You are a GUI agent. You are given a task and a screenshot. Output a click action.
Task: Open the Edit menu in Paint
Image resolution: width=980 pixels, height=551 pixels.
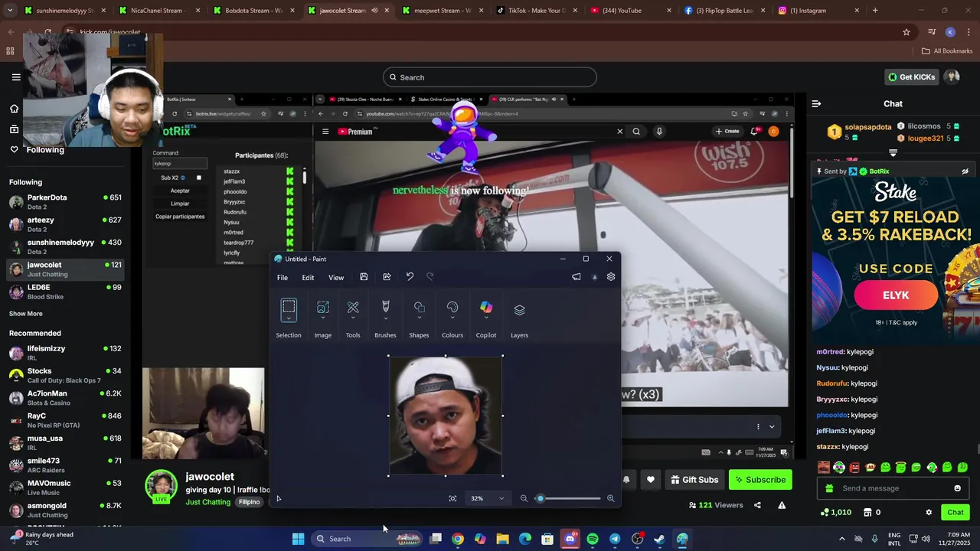click(x=308, y=277)
